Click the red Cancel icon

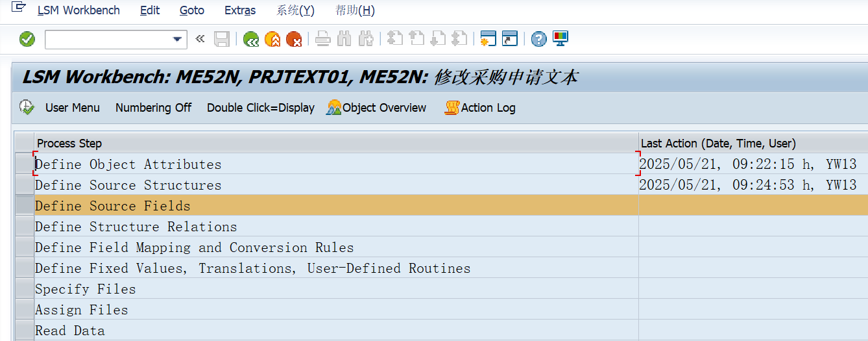(x=294, y=40)
